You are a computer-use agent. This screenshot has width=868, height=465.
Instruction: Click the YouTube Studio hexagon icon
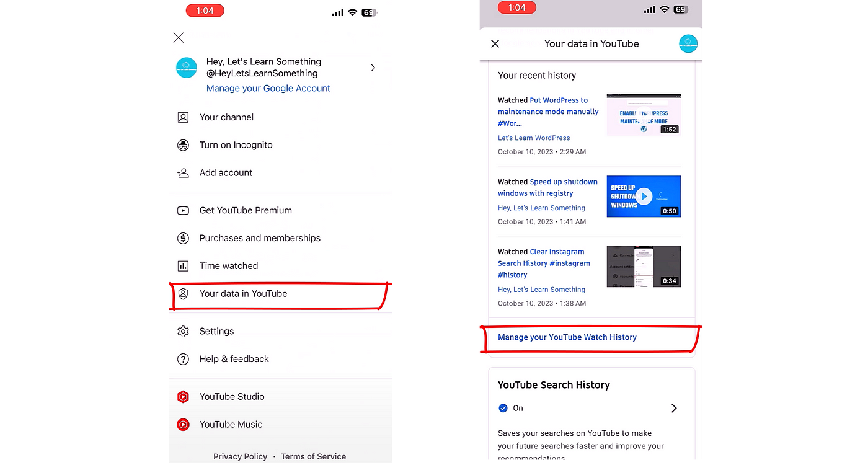click(x=183, y=397)
